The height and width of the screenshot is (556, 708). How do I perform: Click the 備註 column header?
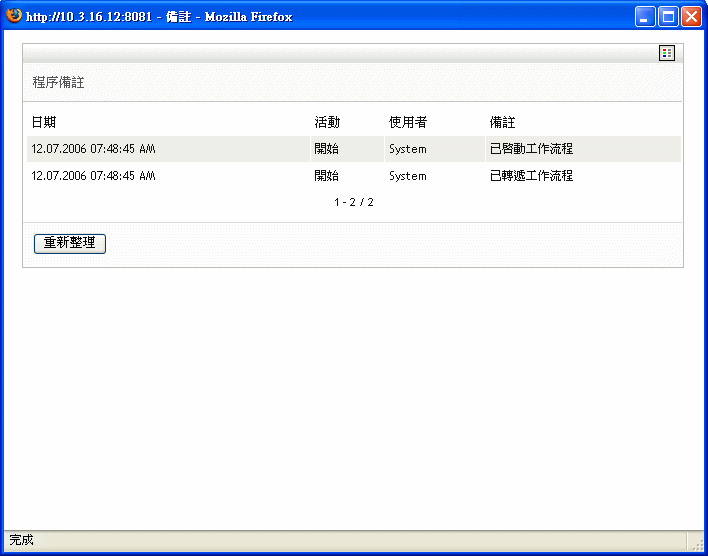point(502,122)
